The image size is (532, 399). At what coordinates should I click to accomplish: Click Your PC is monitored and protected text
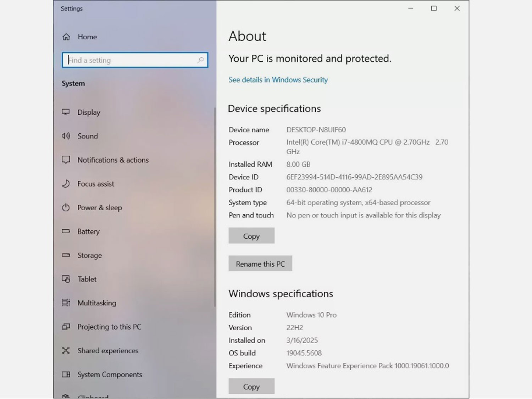click(x=310, y=59)
